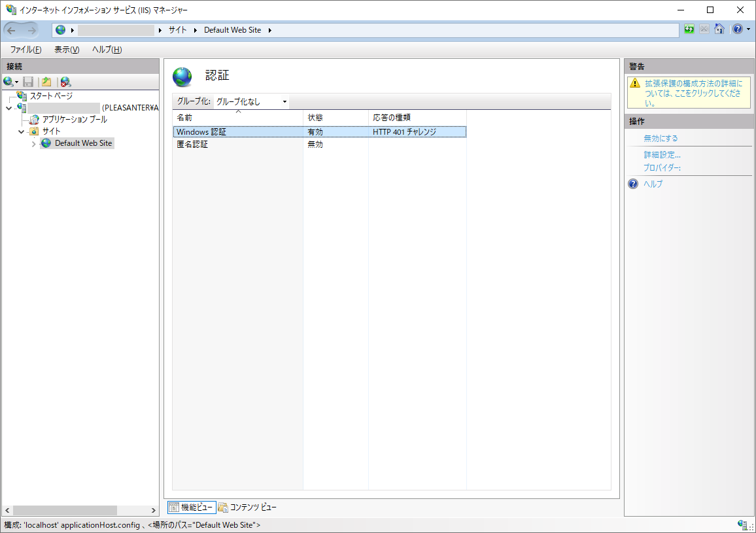Click the right scroll arrow in connections pane
The image size is (756, 533).
pyautogui.click(x=153, y=510)
